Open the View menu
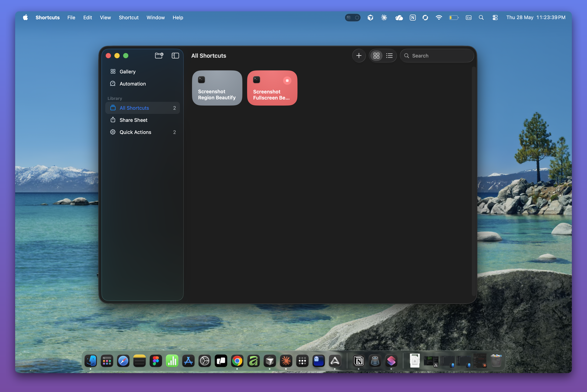Viewport: 587px width, 392px height. point(105,17)
